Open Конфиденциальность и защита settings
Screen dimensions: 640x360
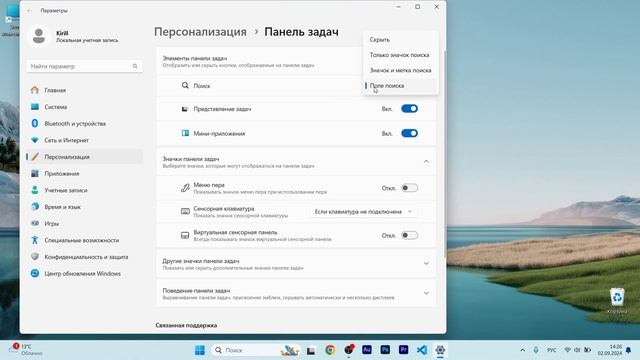(84, 257)
